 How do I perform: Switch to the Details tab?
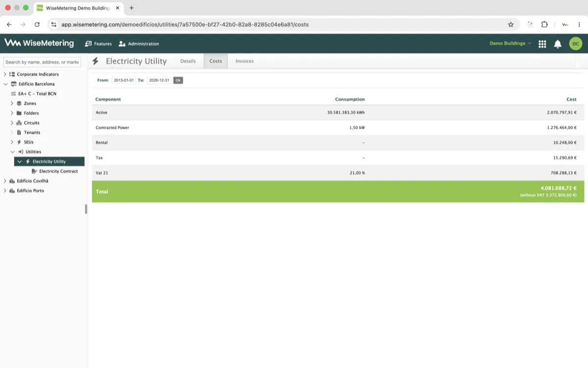(188, 61)
